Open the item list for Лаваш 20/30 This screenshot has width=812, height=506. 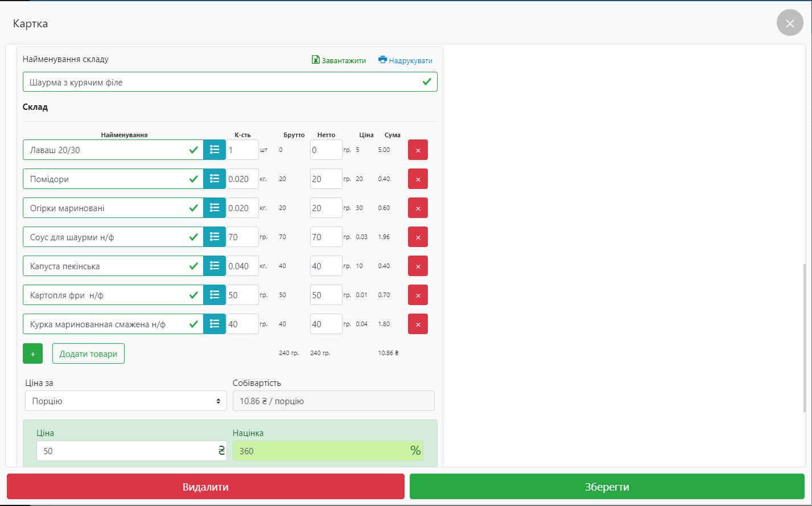pos(215,150)
